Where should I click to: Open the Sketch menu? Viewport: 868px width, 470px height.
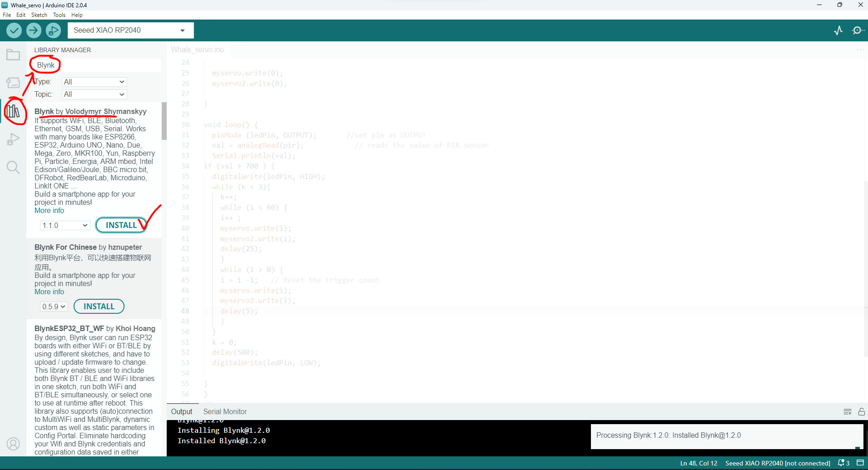(x=39, y=15)
